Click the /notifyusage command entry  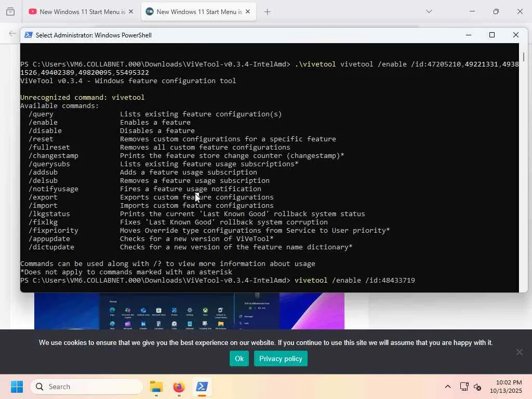tap(145, 189)
